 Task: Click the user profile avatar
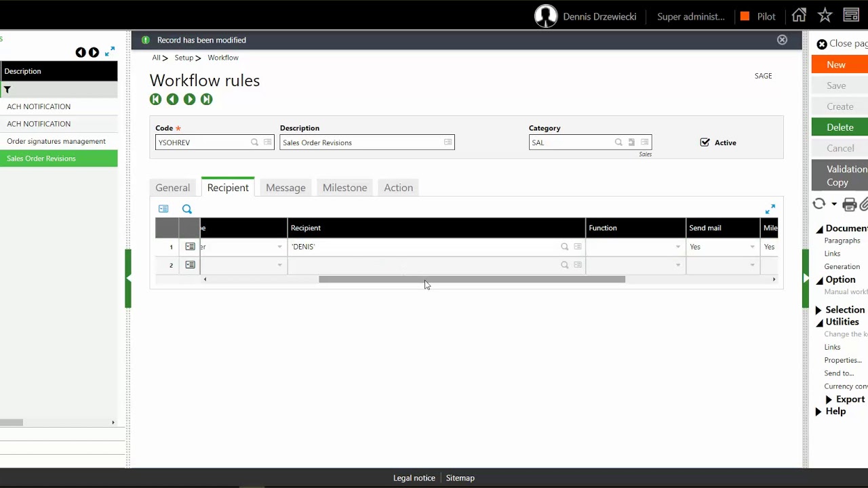[546, 16]
